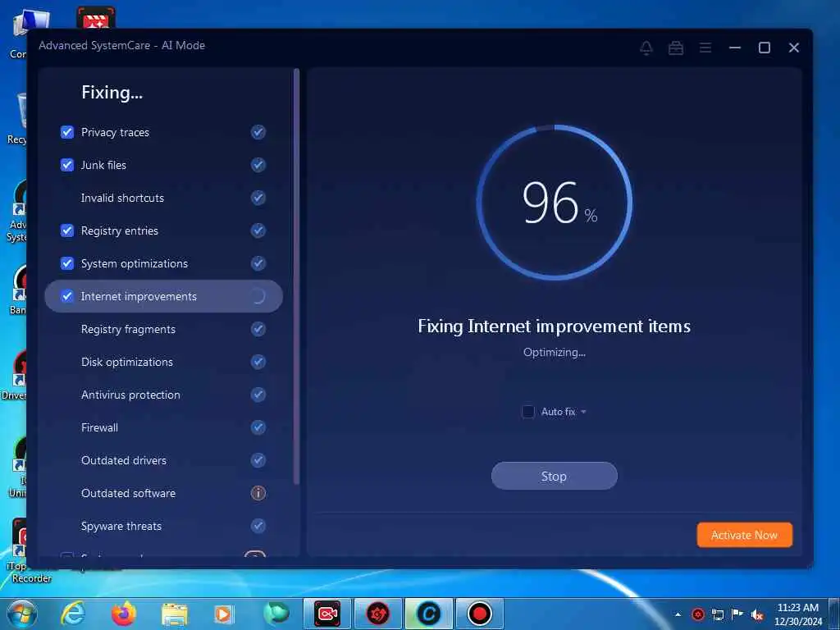Viewport: 840px width, 630px height.
Task: Click the Registry fragments status checkmark
Action: (x=258, y=329)
